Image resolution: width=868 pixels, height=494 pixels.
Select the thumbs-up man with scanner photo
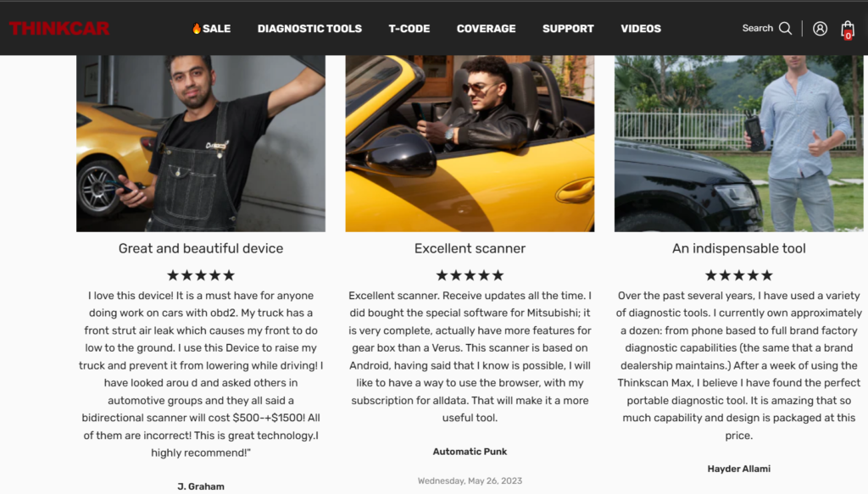(x=739, y=142)
